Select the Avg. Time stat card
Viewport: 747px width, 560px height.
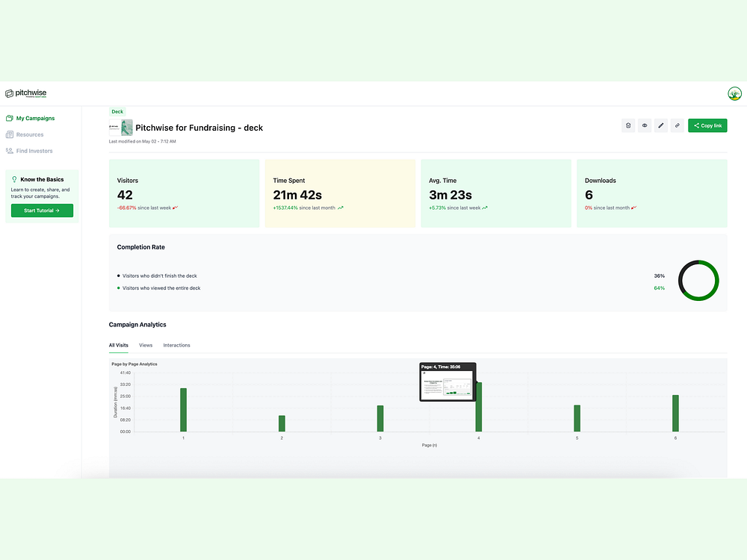[496, 193]
